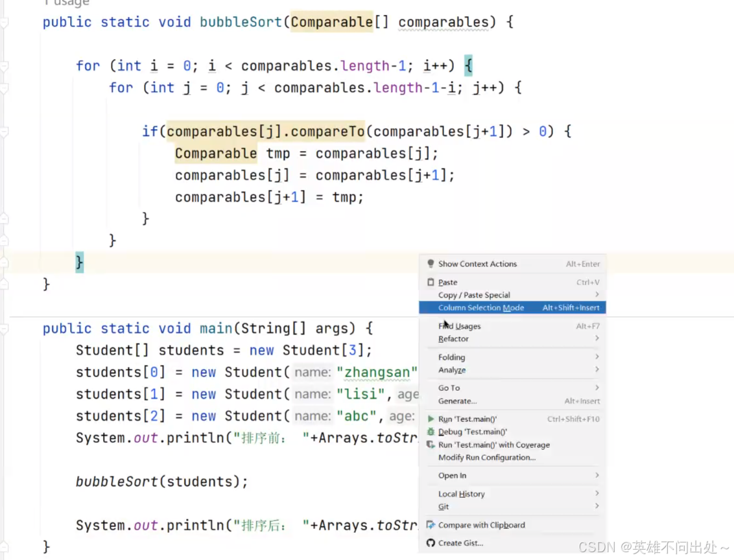
Task: Click the main method name in its declaration
Action: coord(216,329)
